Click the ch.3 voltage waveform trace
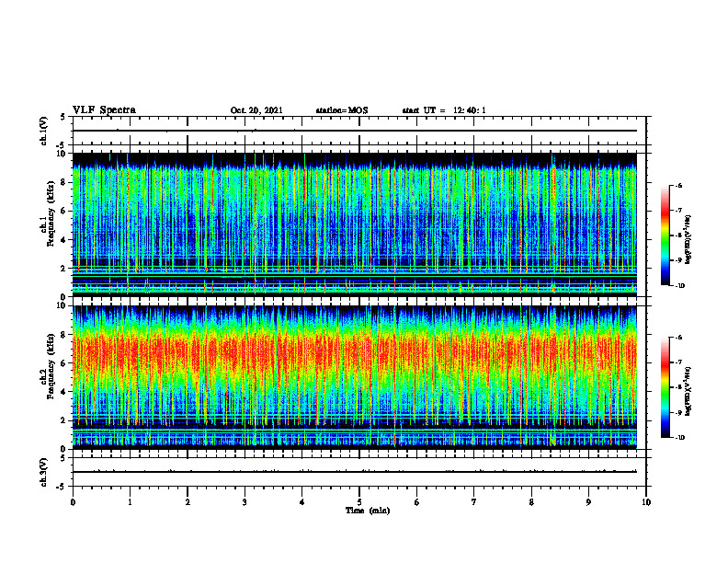 click(x=355, y=472)
